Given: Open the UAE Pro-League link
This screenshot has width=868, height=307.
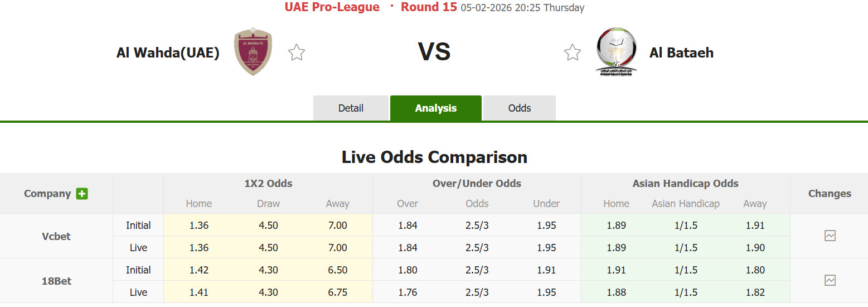Looking at the screenshot, I should click(332, 7).
